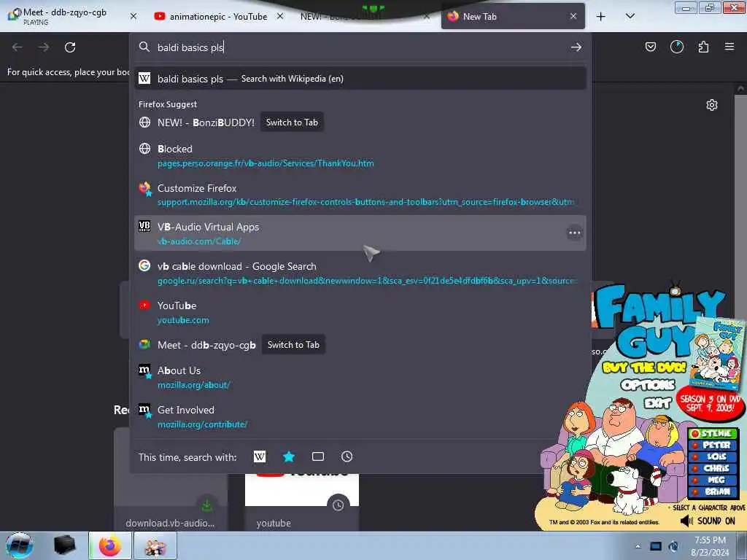The width and height of the screenshot is (747, 560).
Task: Open the youtube shortcut tile
Action: click(301, 502)
